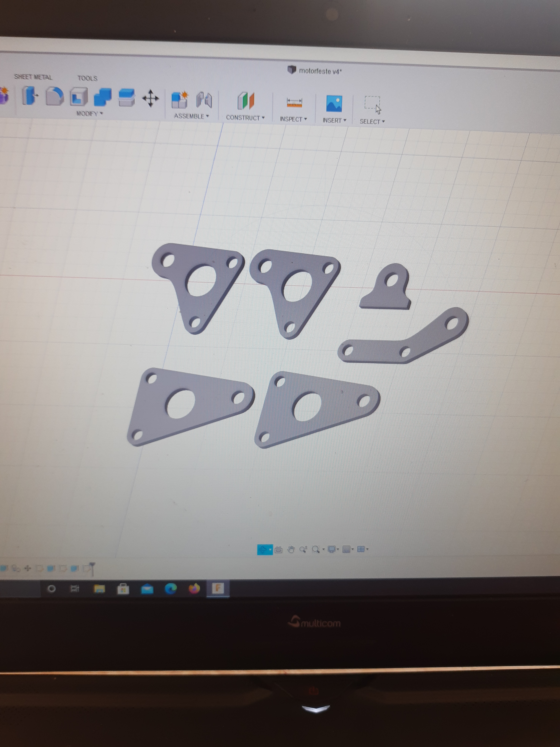Expand the Display Settings dropdown arrow

click(x=338, y=549)
